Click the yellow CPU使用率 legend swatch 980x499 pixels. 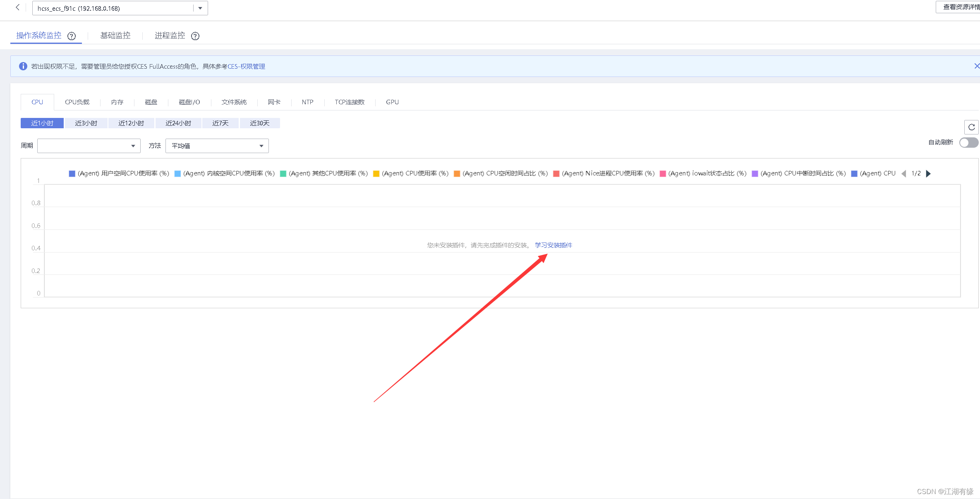(x=376, y=174)
